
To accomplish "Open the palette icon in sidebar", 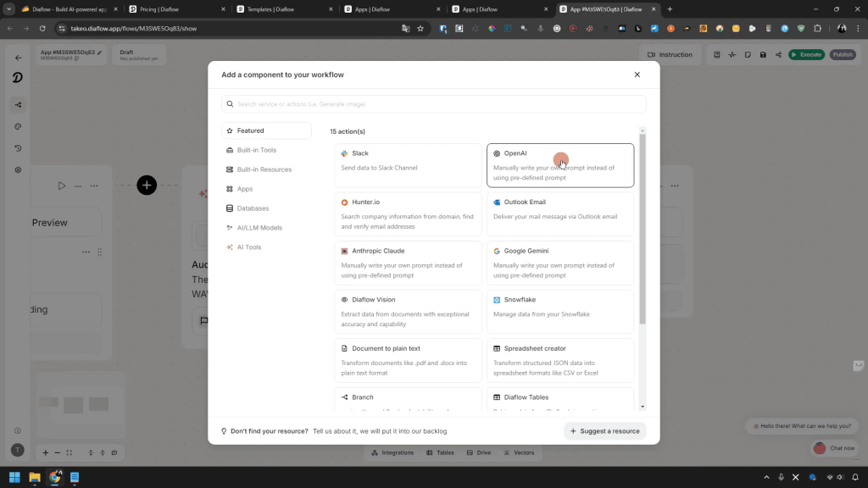I will 18,127.
